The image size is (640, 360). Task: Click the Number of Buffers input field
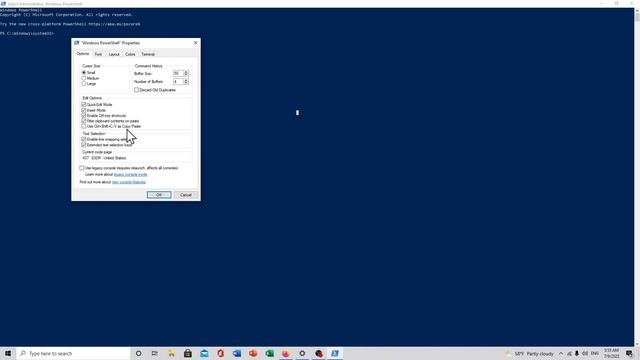click(x=178, y=82)
